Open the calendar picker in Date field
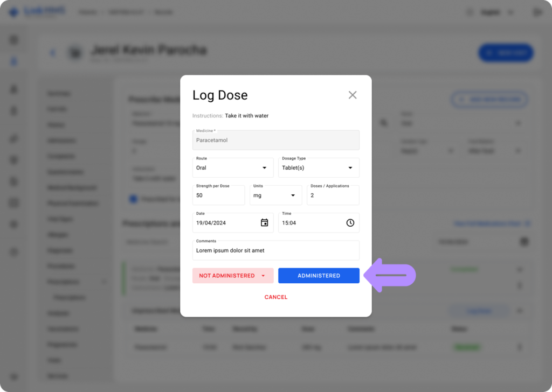 click(264, 223)
